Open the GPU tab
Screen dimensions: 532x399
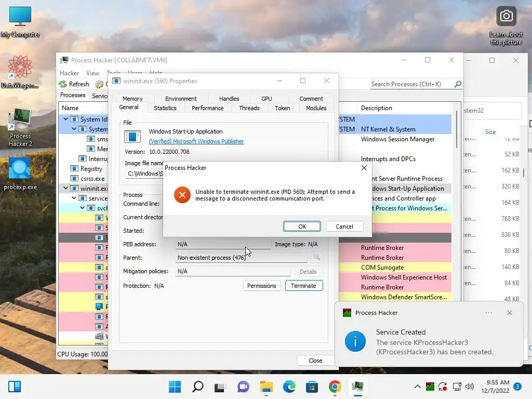pos(267,99)
